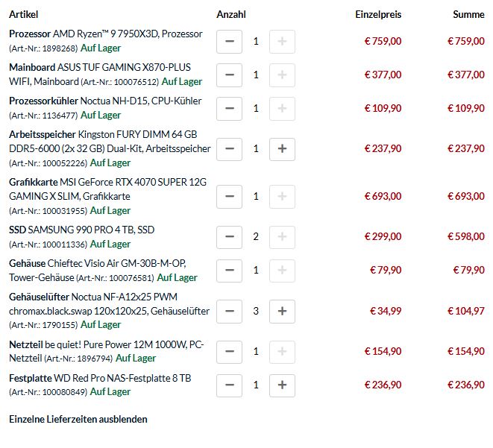Decrease be quiet! Pure Power quantity

tap(229, 350)
